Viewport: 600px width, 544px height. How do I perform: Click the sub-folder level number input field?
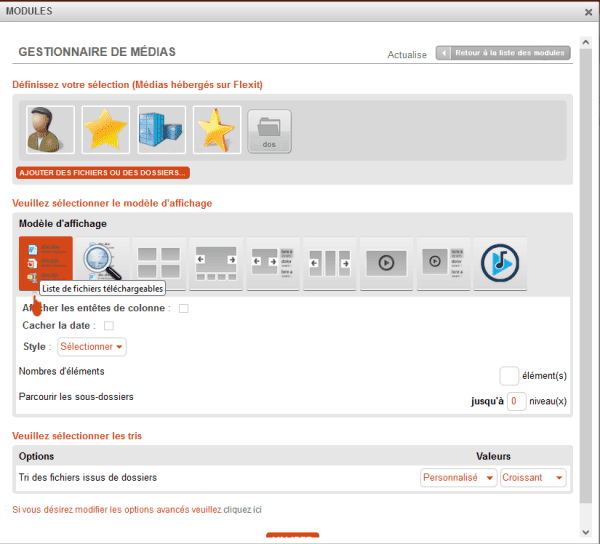[516, 401]
